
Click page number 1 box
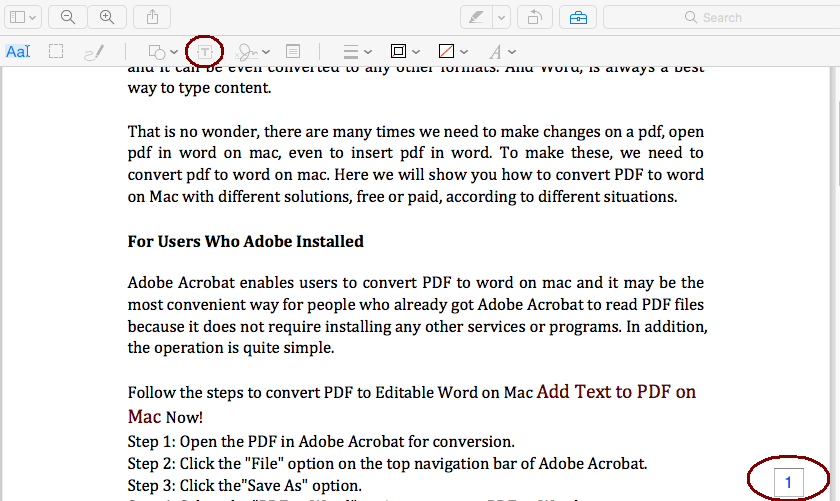788,483
